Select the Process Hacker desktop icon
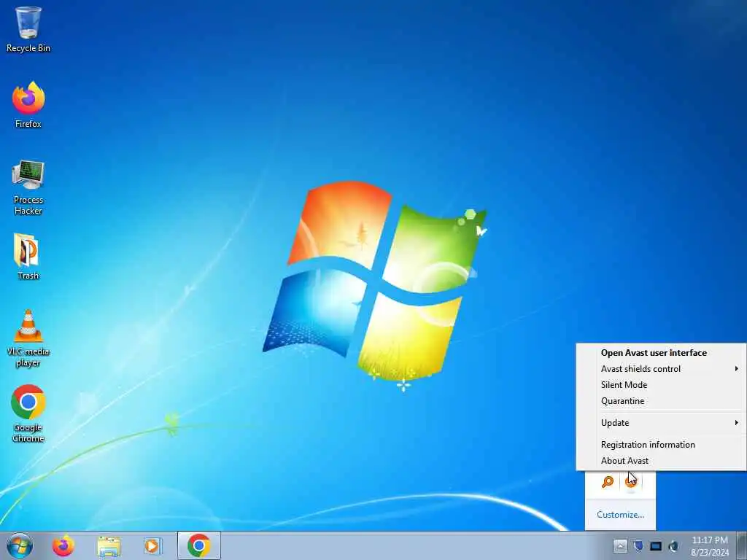 pyautogui.click(x=28, y=187)
